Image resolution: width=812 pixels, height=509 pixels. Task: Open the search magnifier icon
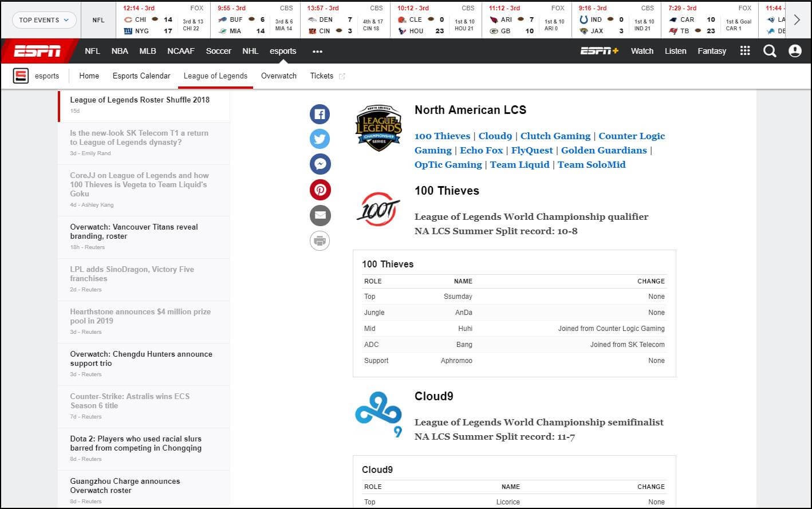tap(770, 51)
